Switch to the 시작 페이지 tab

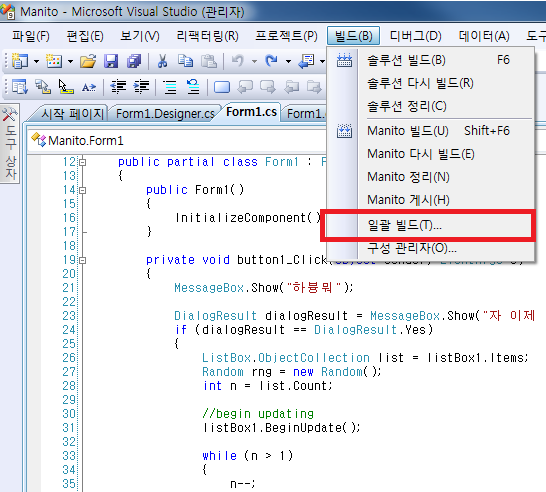[x=72, y=114]
